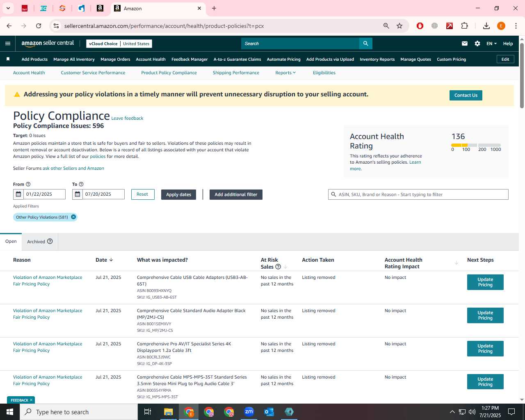Click the Help link in header

point(508,43)
